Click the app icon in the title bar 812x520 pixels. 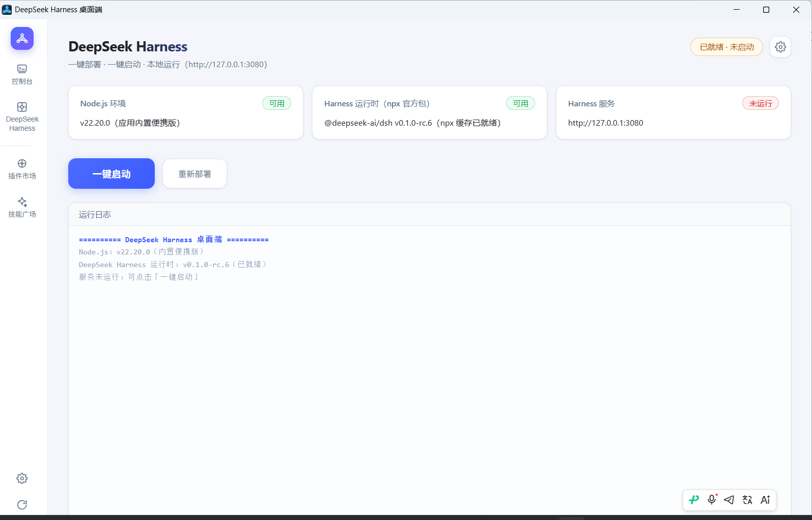click(7, 10)
